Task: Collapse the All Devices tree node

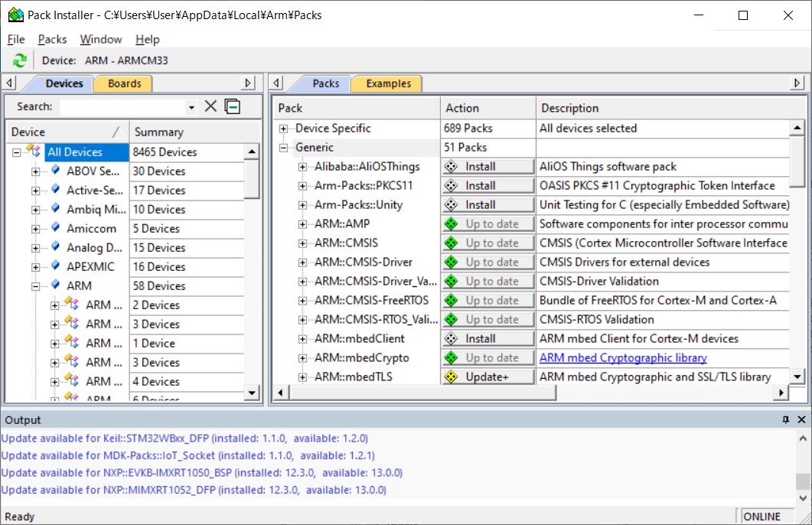Action: click(x=17, y=152)
